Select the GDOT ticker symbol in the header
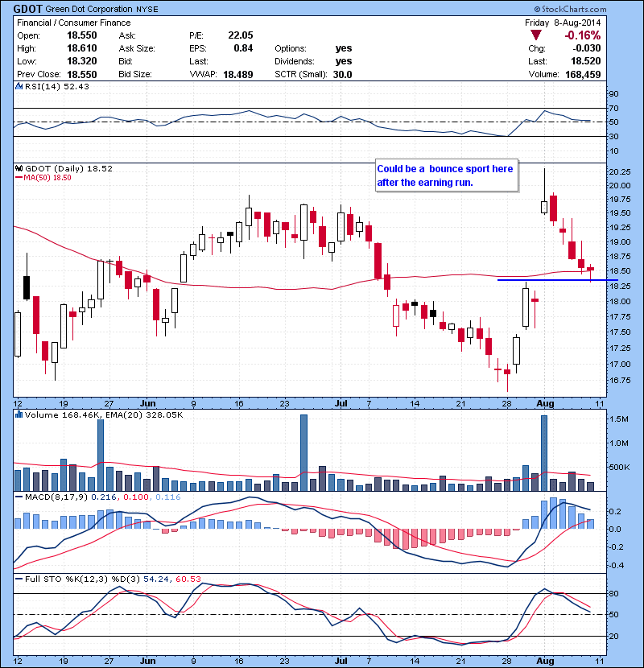Viewport: 644px width, 668px height. pyautogui.click(x=27, y=9)
